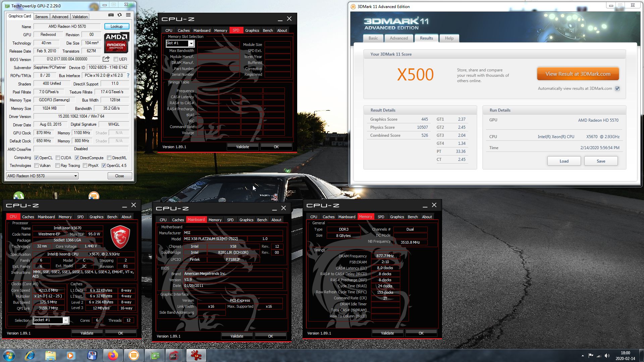Show hidden system tray icons
The image size is (644, 362).
pyautogui.click(x=583, y=356)
